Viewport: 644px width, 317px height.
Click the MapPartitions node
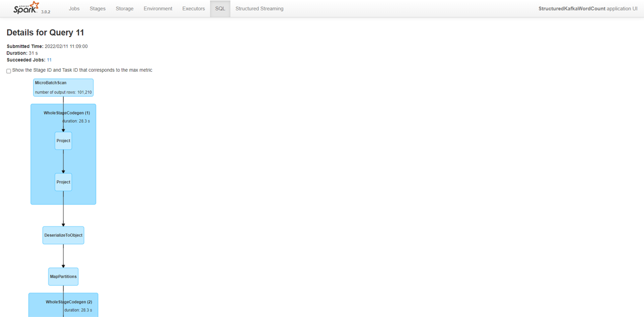(x=63, y=277)
